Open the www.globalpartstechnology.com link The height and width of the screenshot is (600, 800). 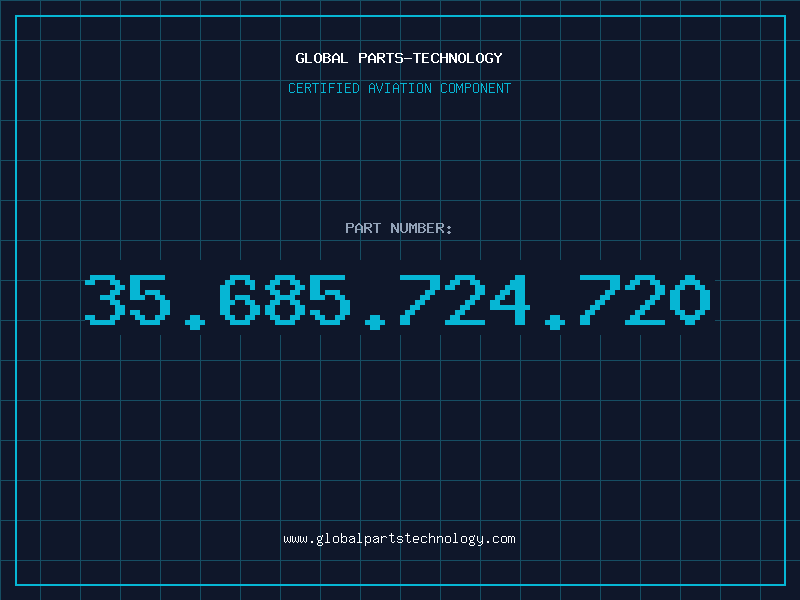[399, 539]
